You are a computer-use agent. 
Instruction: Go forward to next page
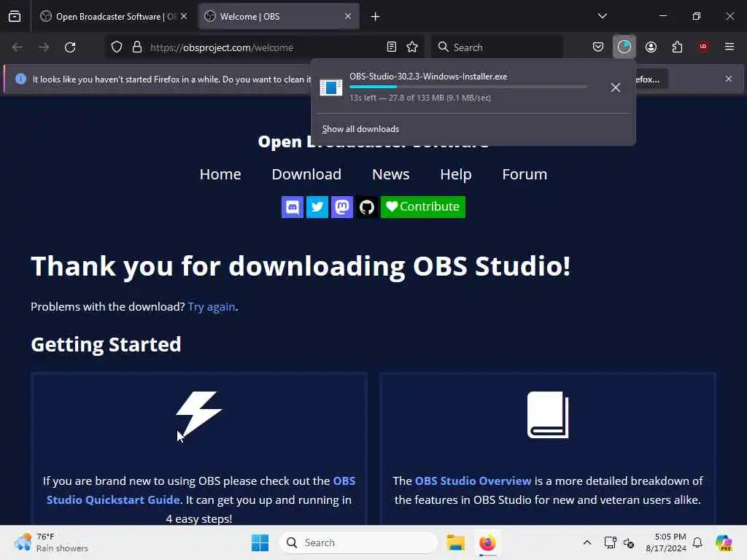pyautogui.click(x=43, y=47)
